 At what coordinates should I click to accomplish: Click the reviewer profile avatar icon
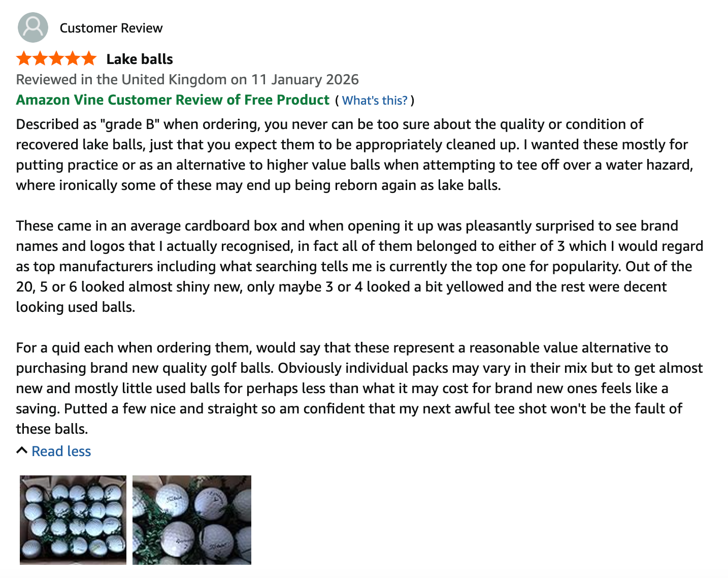pos(33,27)
